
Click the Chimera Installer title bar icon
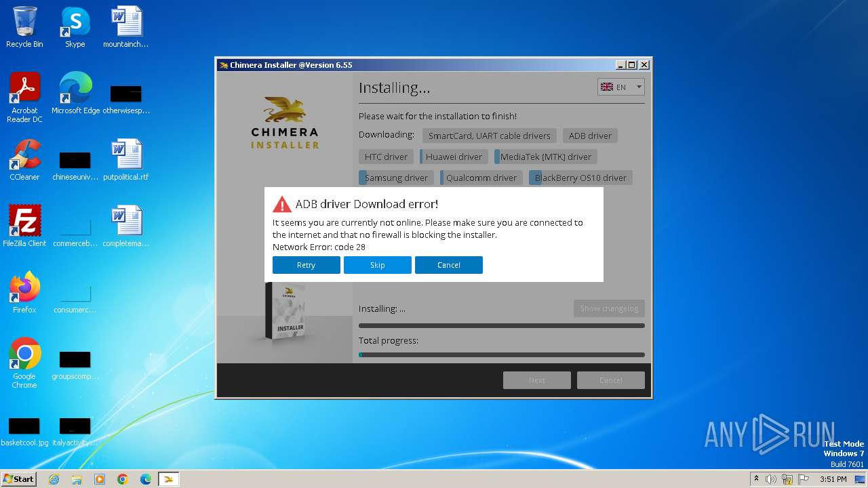(223, 65)
